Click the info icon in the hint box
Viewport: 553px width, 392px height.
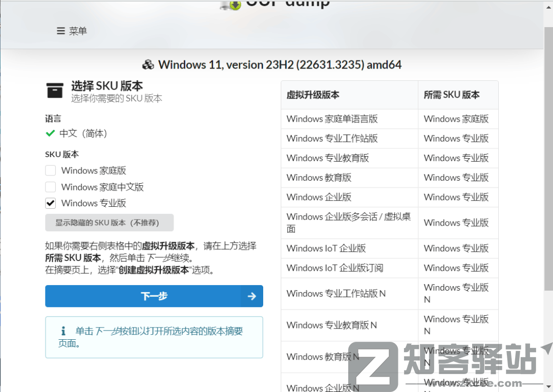tap(63, 331)
